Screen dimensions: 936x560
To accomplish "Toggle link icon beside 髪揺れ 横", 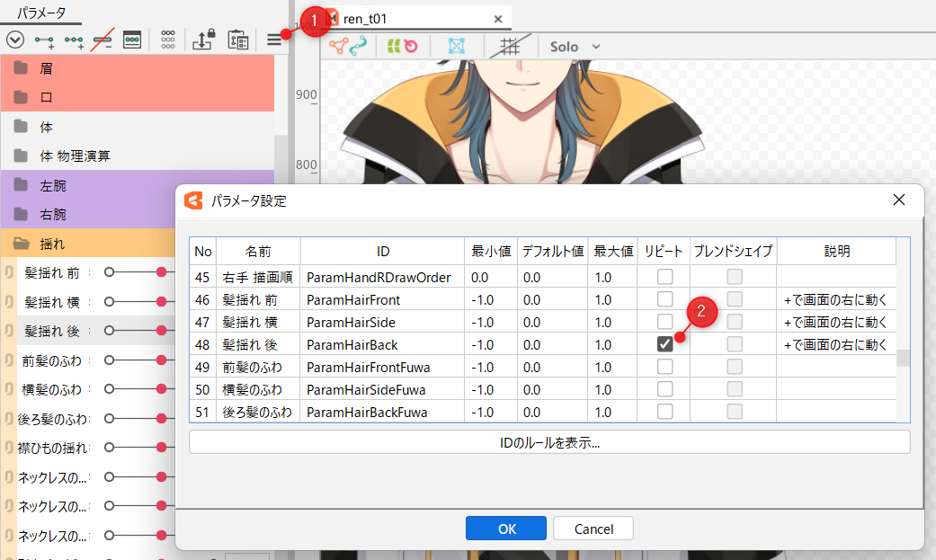I will pyautogui.click(x=9, y=302).
